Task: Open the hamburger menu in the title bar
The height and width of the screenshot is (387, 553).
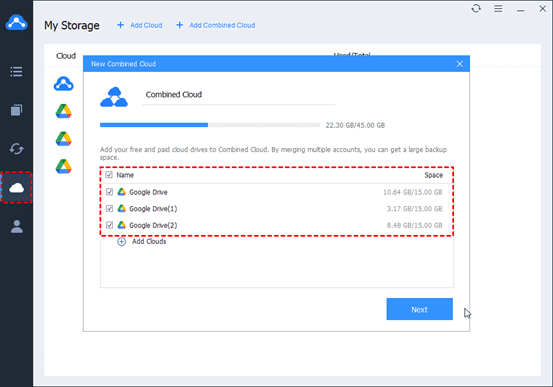Action: point(498,8)
